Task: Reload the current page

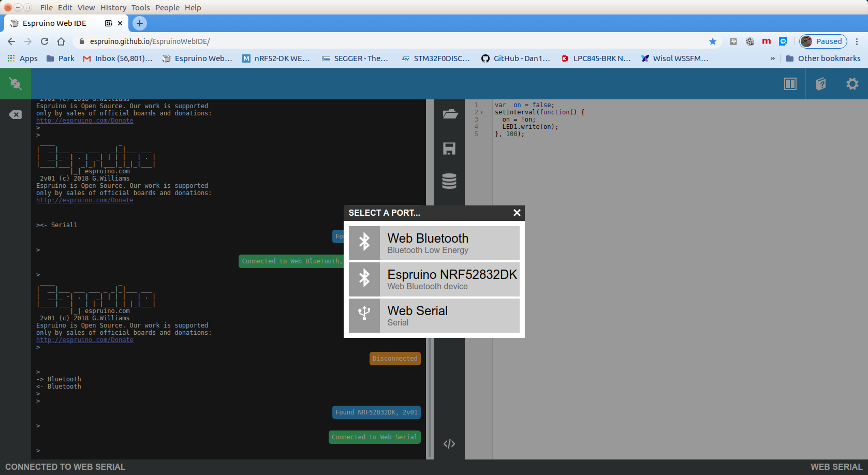Action: coord(45,41)
